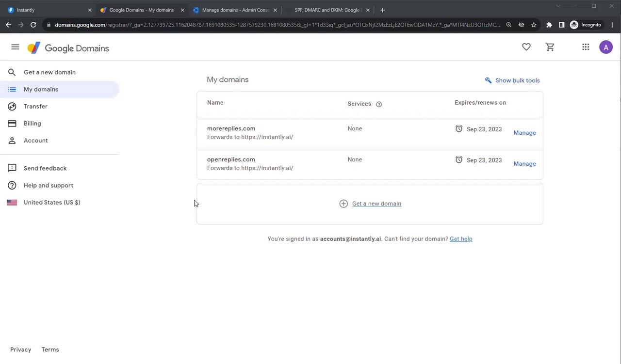Click the Services help question mark icon
This screenshot has height=364, width=621.
[x=379, y=104]
